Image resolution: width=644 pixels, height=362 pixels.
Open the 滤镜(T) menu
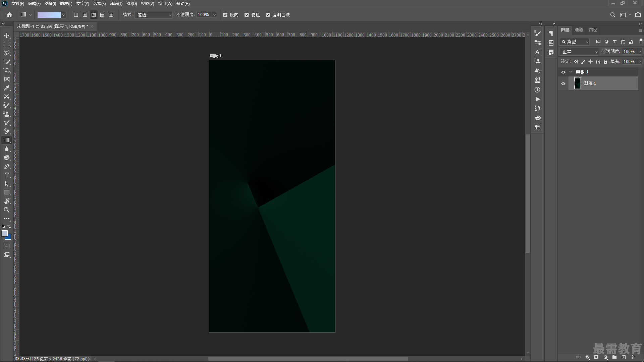point(116,4)
